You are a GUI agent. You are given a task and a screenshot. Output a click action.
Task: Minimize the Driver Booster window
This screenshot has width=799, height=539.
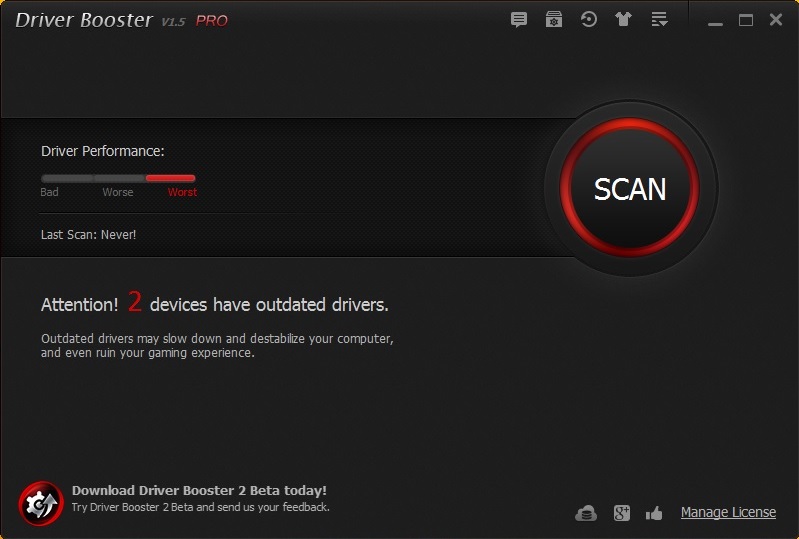[715, 21]
